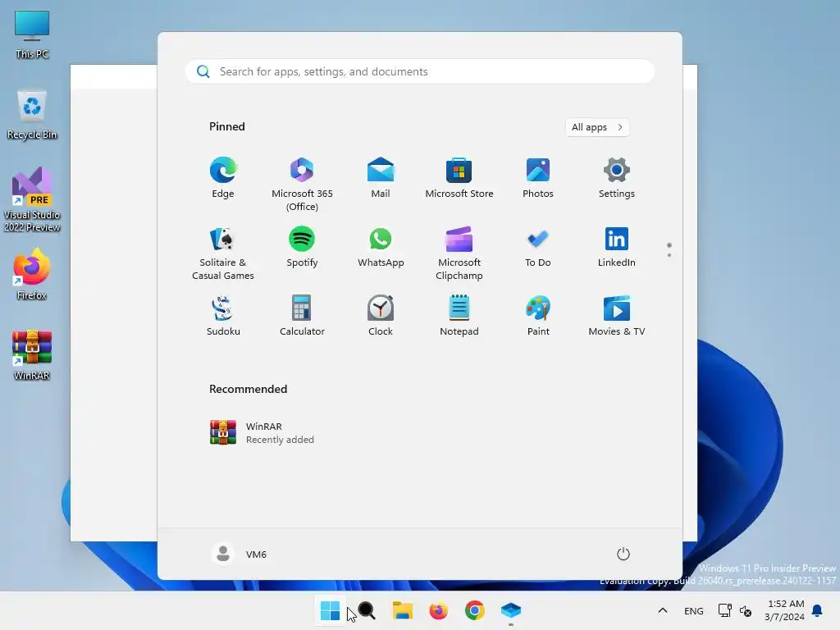Open the LinkedIn pinned app
Screen dimensions: 840x630
tap(617, 246)
